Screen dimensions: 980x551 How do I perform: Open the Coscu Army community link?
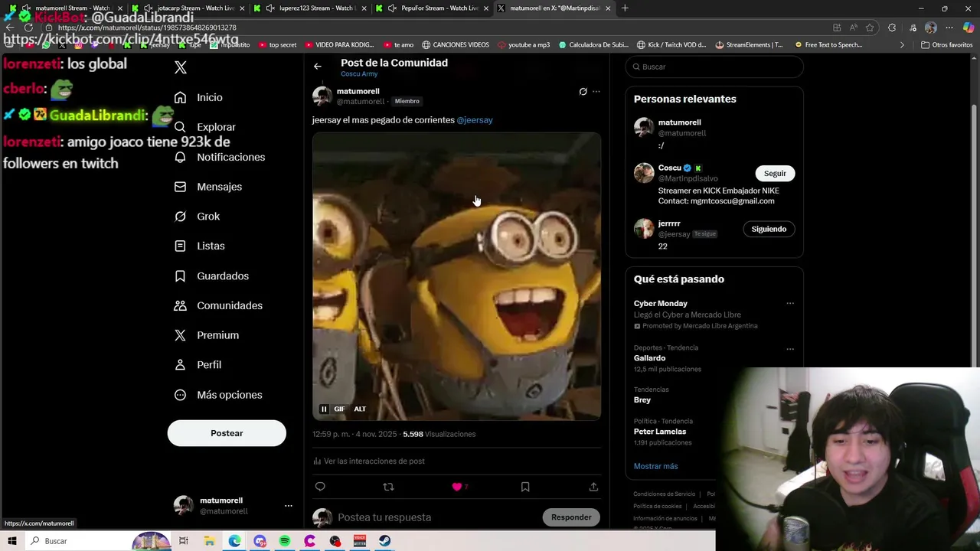pyautogui.click(x=359, y=74)
